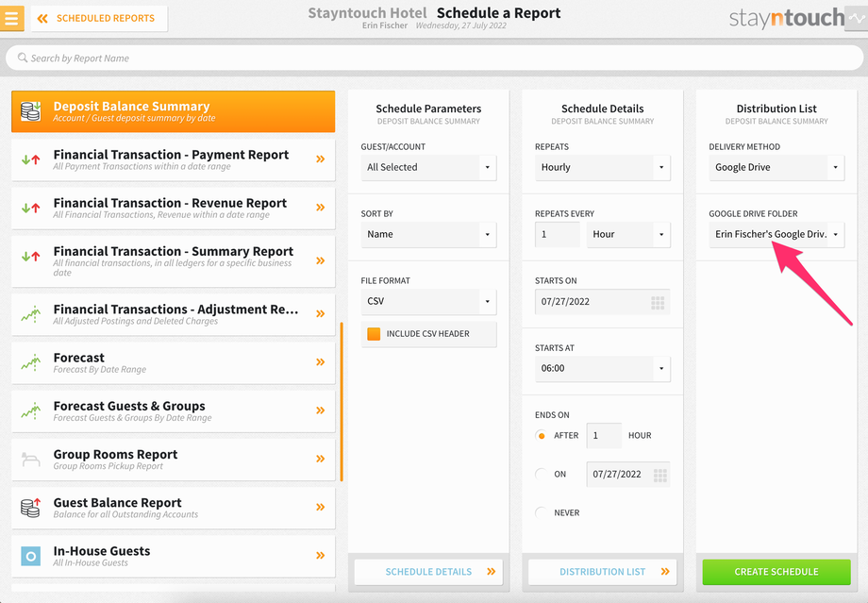Toggle the Include CSV Header checkbox
The height and width of the screenshot is (603, 868).
tap(374, 334)
